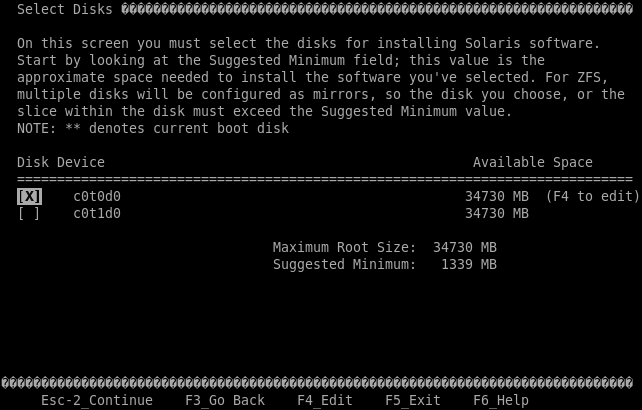Activate the F4_Edit function key label

pyautogui.click(x=325, y=400)
